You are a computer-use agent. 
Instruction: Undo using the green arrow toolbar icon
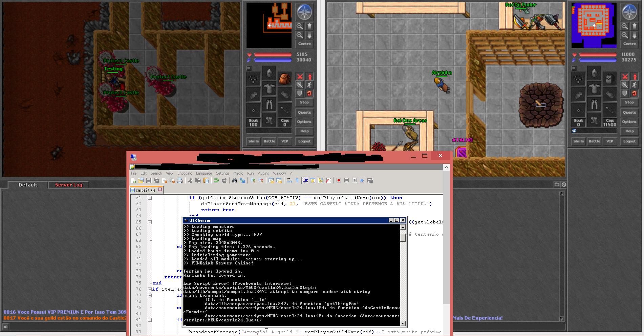pos(216,180)
